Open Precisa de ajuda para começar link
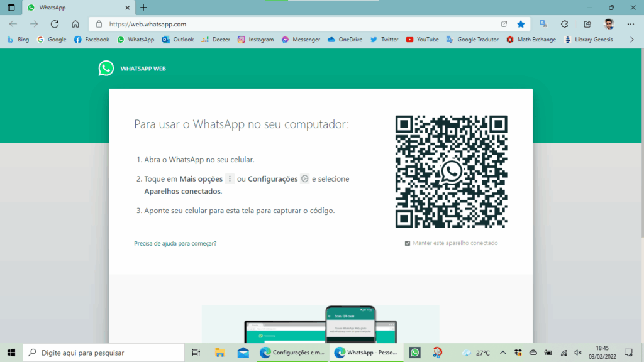The image size is (644, 362). [174, 243]
